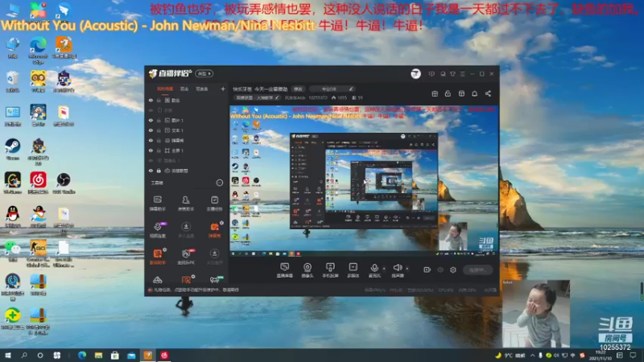Click the skin/shirt icon in title bar
Viewport: 644px width, 362px height.
point(452,74)
